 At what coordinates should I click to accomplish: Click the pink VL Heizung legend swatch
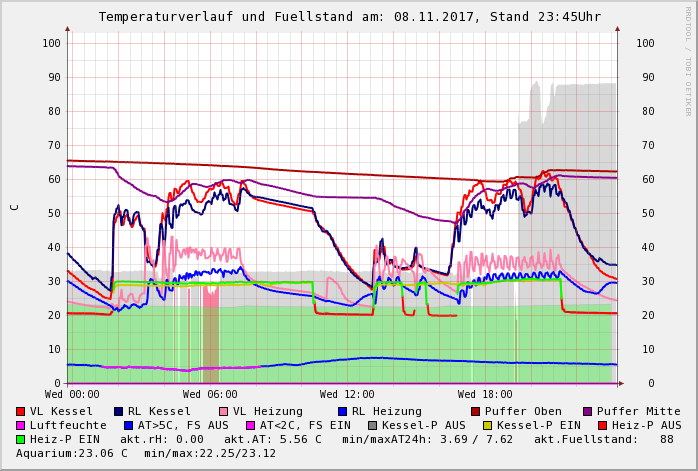tap(223, 411)
